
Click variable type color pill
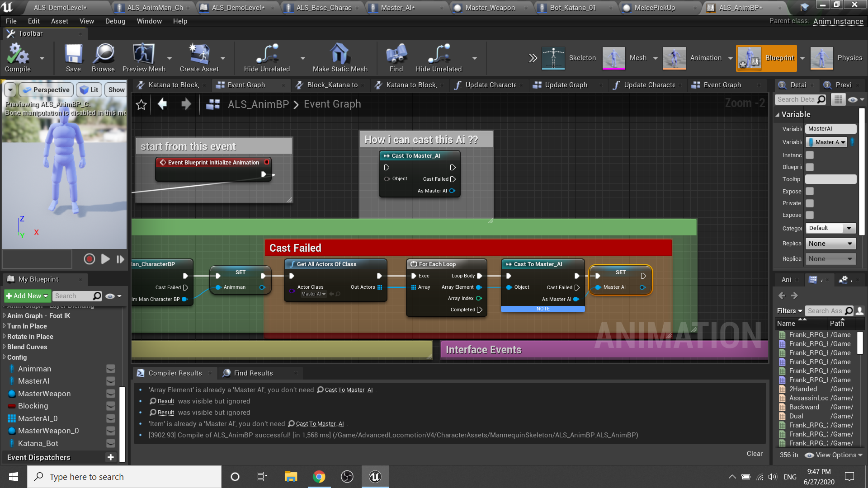pyautogui.click(x=853, y=142)
